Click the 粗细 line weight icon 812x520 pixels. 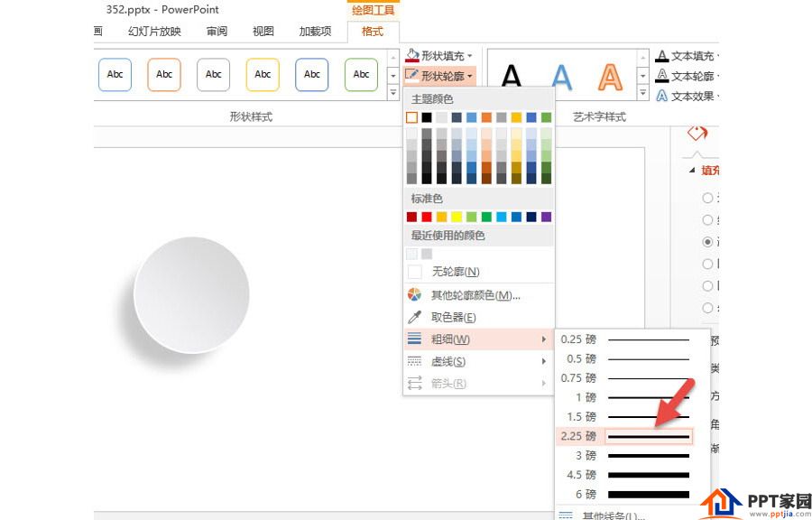point(414,339)
